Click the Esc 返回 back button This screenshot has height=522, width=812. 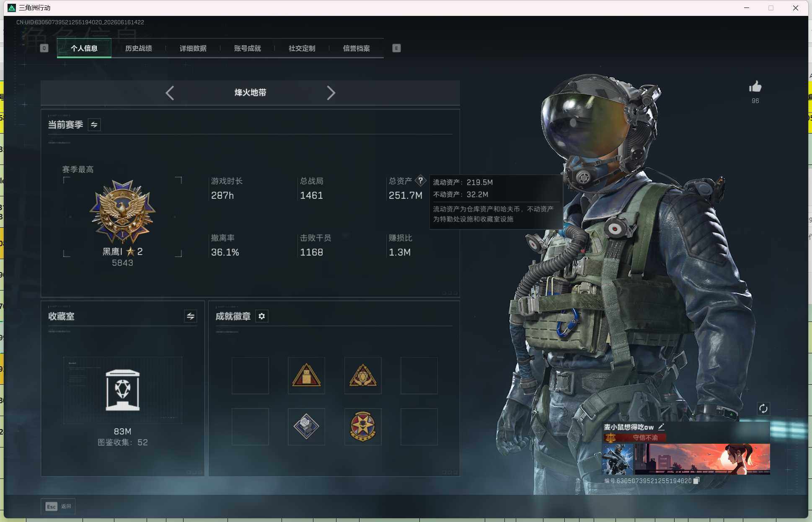58,507
